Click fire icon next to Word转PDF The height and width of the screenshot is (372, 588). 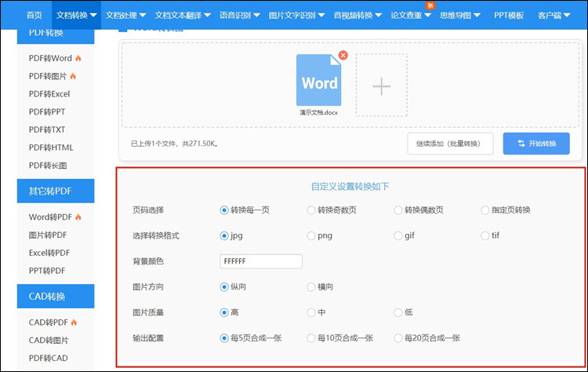coord(78,217)
